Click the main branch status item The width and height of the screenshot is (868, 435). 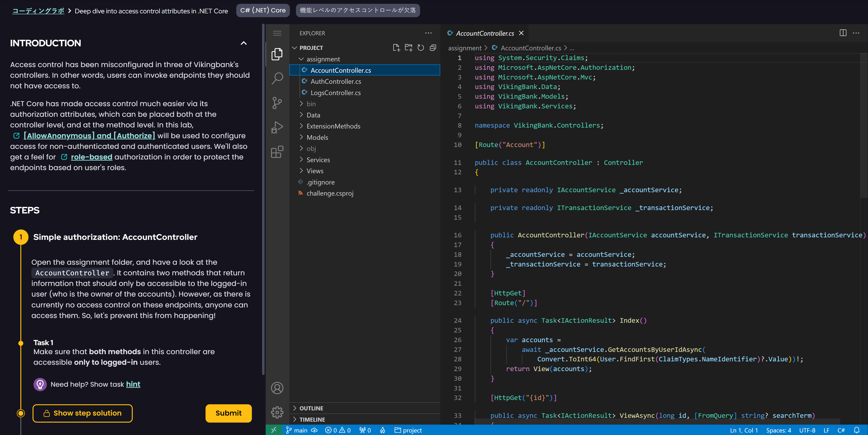point(296,430)
